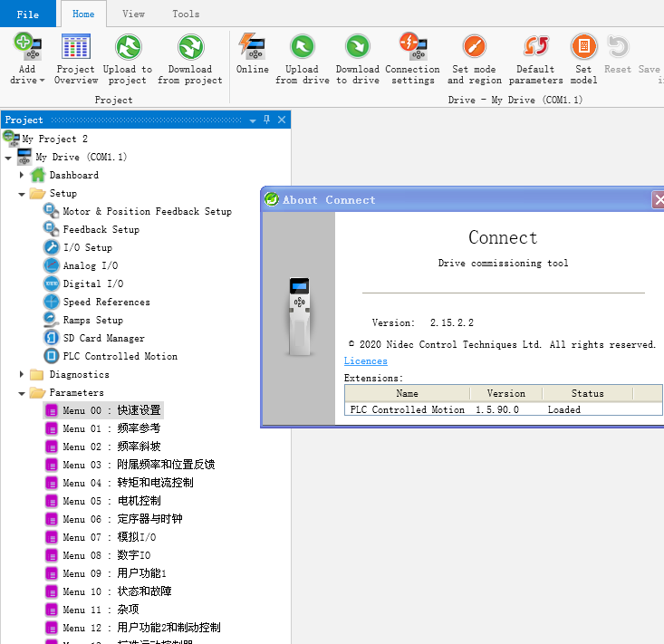Click the Licences link
664x644 pixels.
[365, 361]
